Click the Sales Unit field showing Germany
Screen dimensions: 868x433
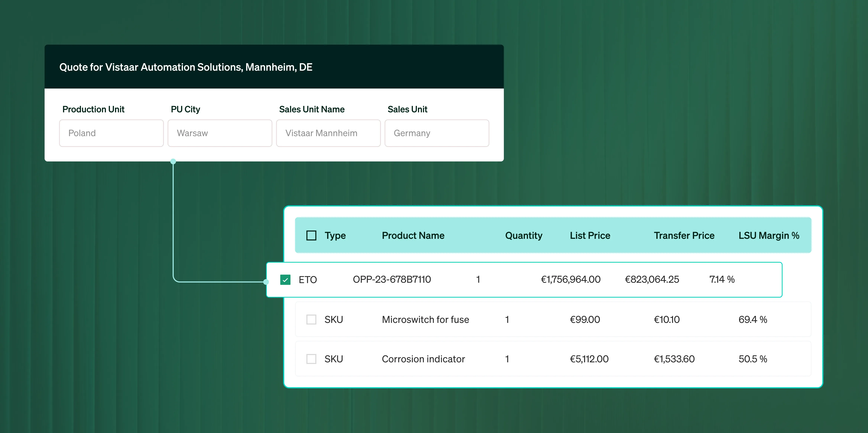437,133
